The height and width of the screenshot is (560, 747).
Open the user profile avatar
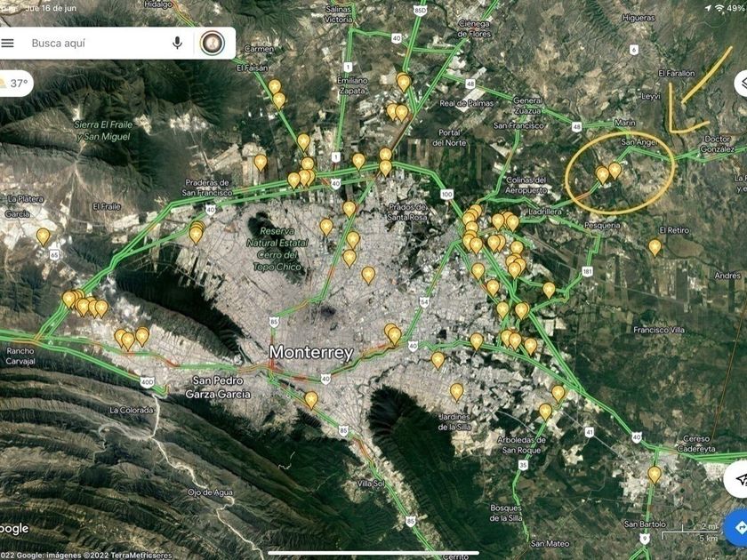[212, 44]
